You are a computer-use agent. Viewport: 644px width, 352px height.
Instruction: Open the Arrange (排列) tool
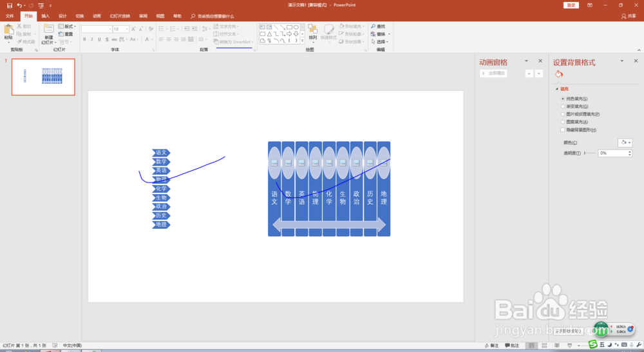point(312,32)
